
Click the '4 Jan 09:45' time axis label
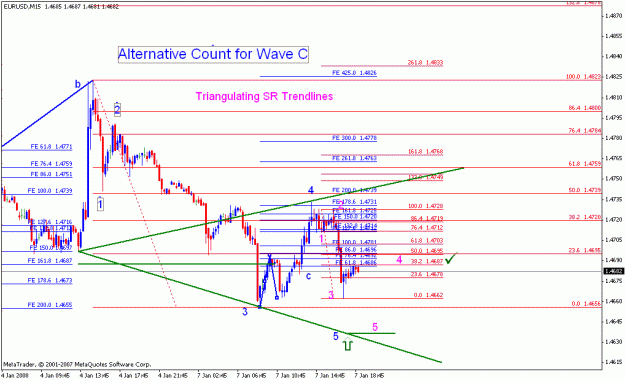[55, 376]
